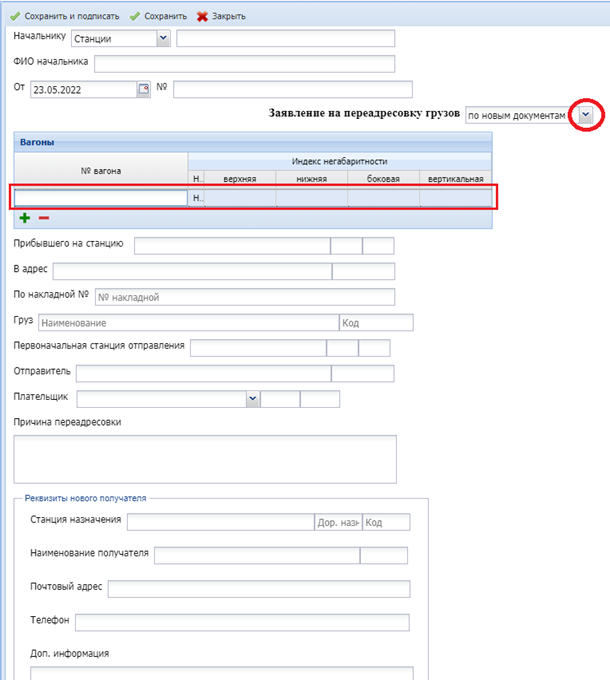610x680 pixels.
Task: Focus the ФИО начальника input field
Action: (x=245, y=64)
